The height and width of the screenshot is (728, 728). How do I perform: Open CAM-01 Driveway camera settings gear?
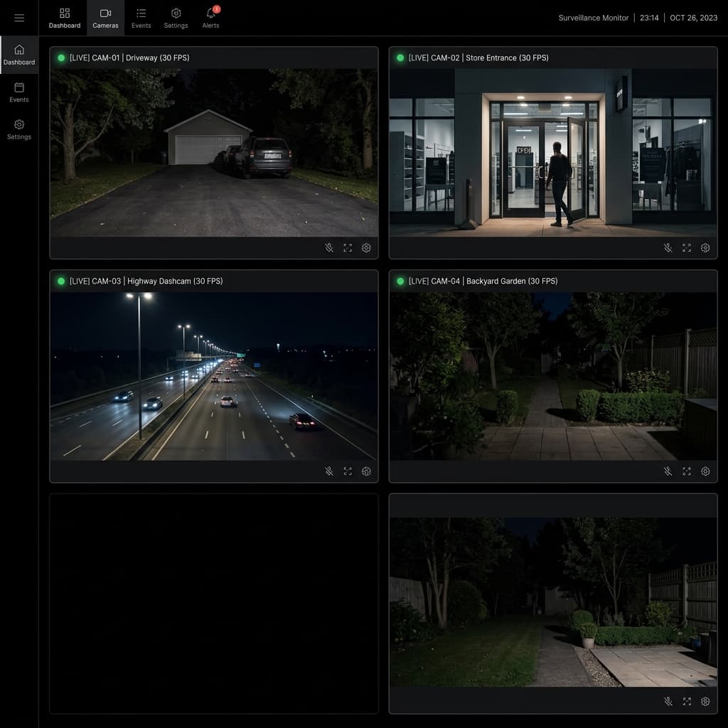pos(366,248)
